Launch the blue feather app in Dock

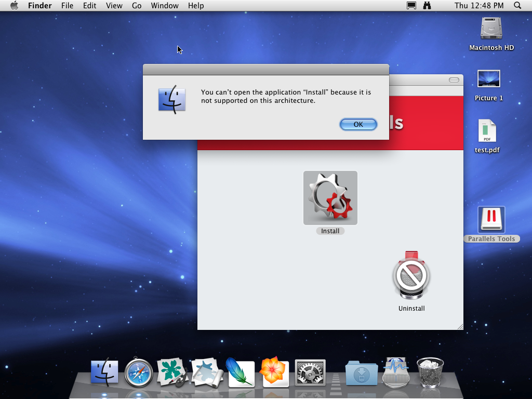240,372
